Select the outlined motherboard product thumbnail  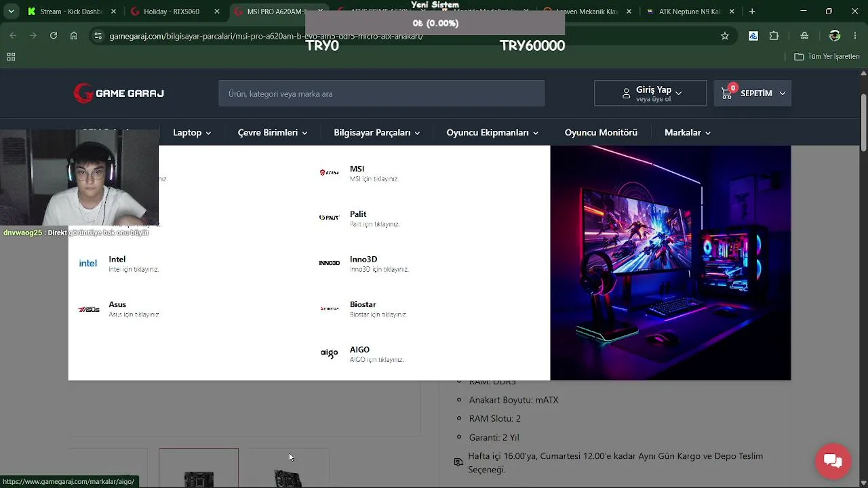coord(199,468)
